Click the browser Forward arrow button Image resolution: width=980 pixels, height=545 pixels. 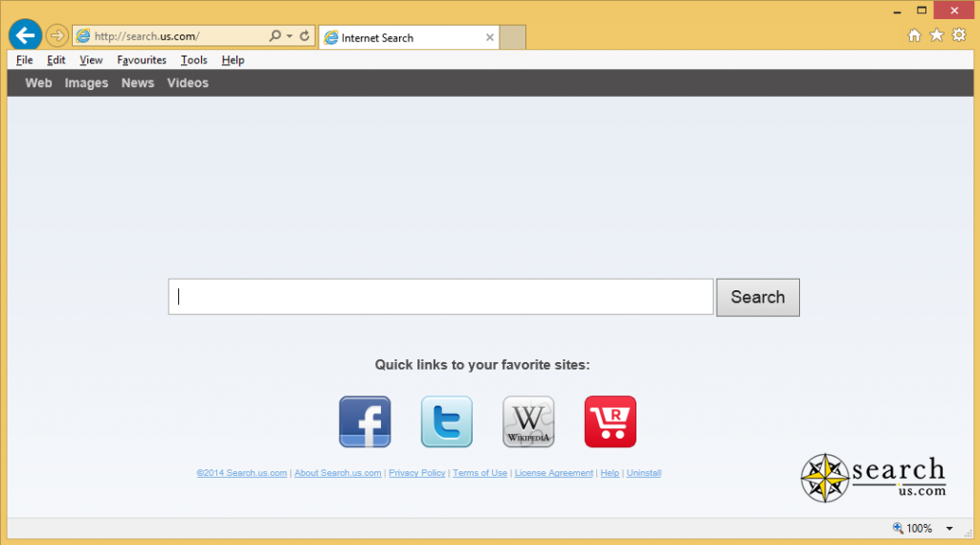tap(56, 35)
